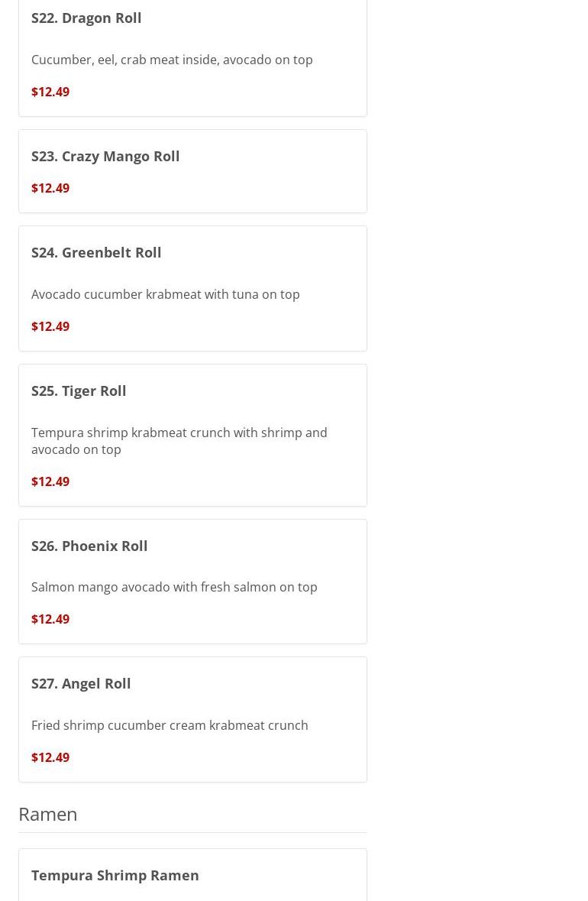Select the S23. Crazy Mango Roll title

[x=105, y=156]
